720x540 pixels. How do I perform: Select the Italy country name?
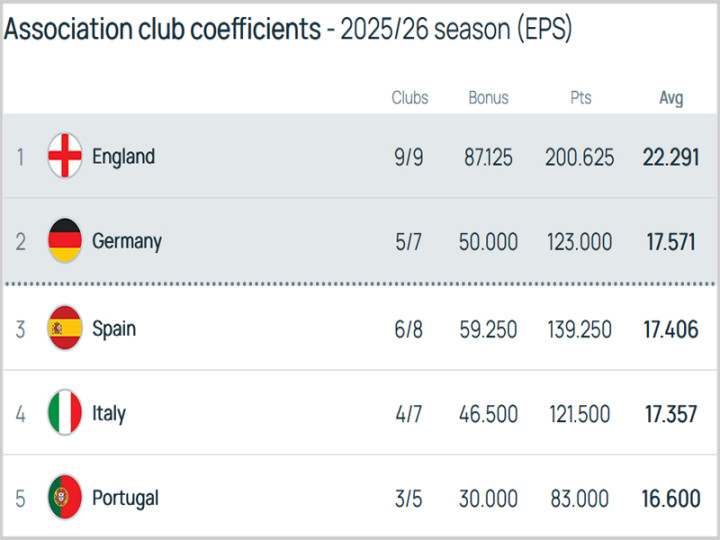pyautogui.click(x=109, y=413)
